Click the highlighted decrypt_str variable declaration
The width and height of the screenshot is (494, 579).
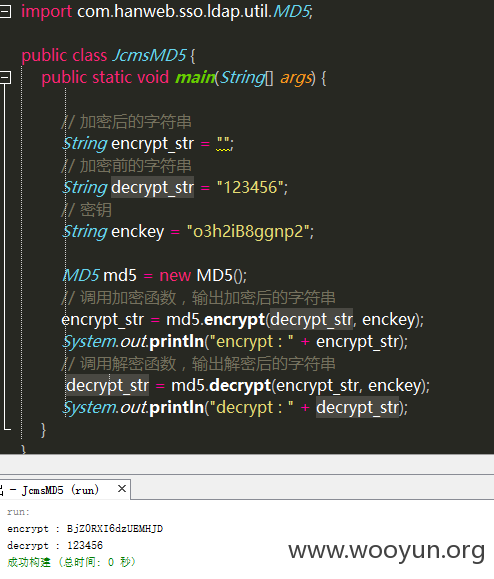[152, 188]
